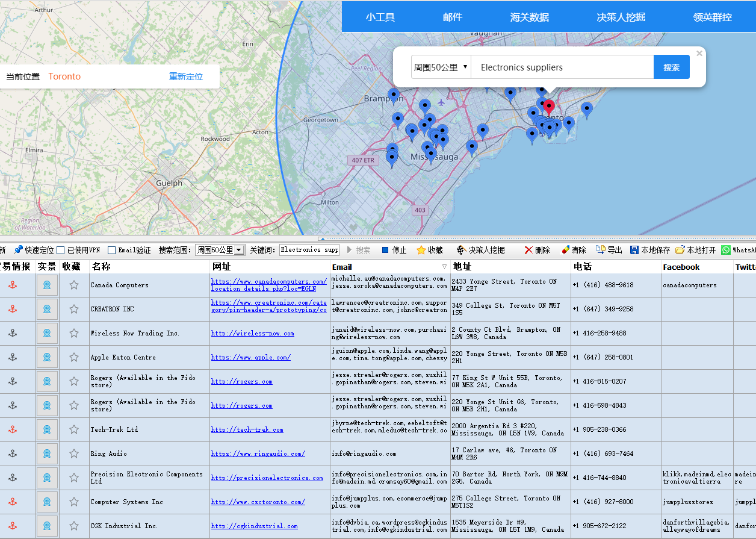
Task: Click the 名称 column header
Action: click(x=149, y=267)
